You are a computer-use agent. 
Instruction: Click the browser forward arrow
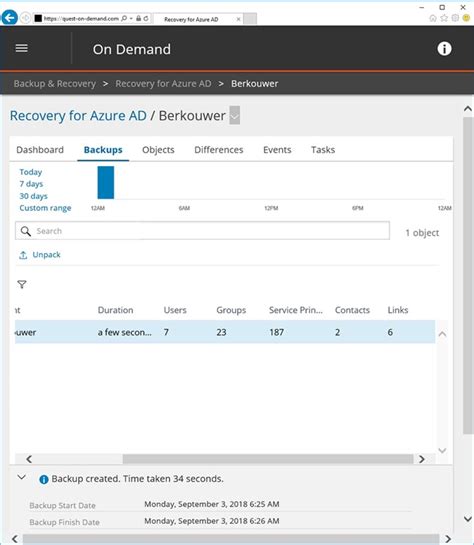tap(25, 18)
